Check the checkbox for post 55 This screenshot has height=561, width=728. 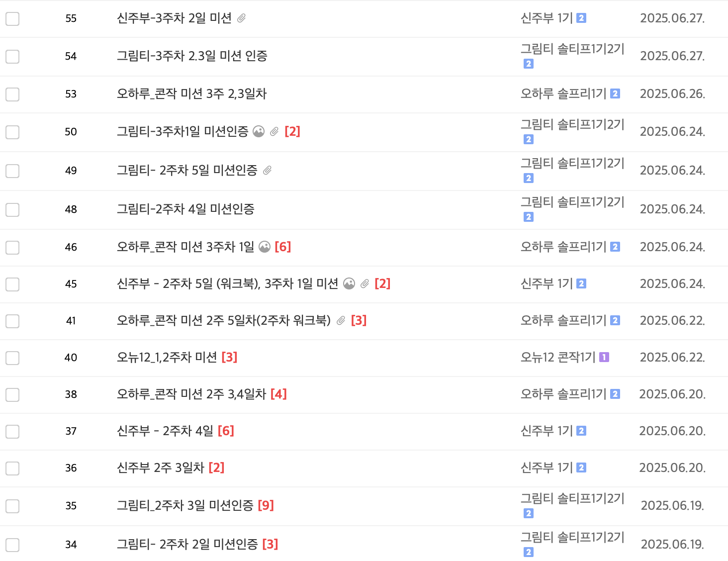pyautogui.click(x=12, y=18)
